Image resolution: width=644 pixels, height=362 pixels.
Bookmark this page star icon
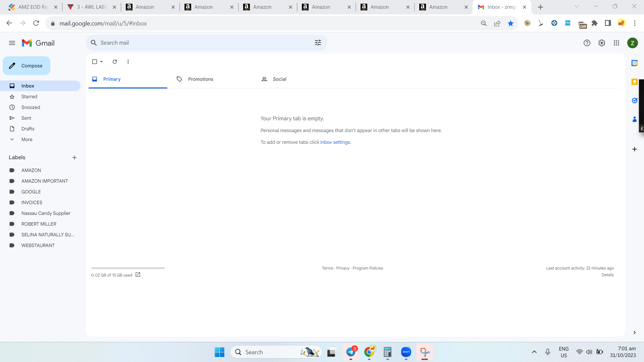[x=511, y=23]
